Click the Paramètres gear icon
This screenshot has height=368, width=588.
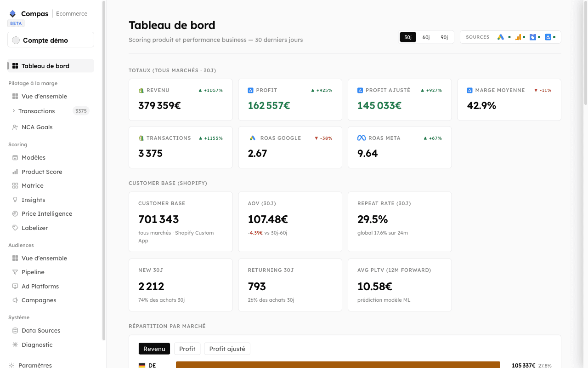[11, 365]
